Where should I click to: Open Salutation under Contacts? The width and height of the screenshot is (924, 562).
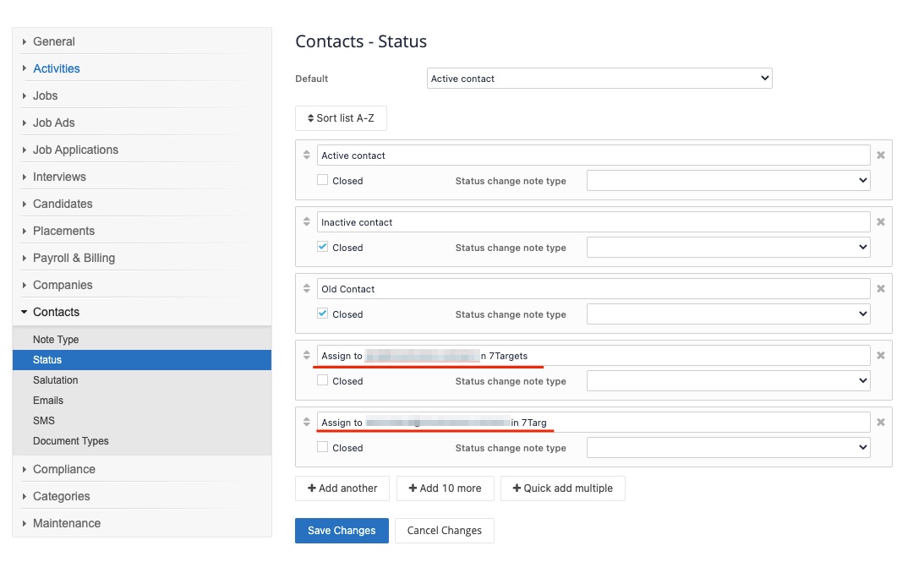56,380
